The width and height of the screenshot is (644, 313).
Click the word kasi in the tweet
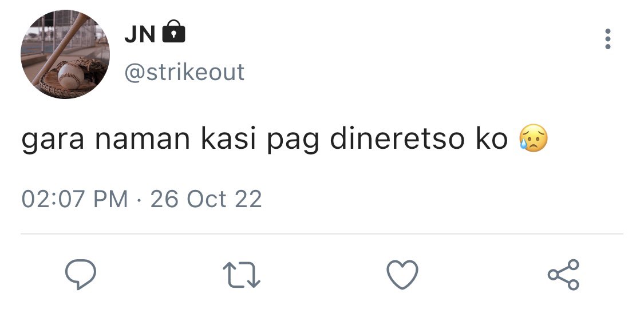point(229,139)
